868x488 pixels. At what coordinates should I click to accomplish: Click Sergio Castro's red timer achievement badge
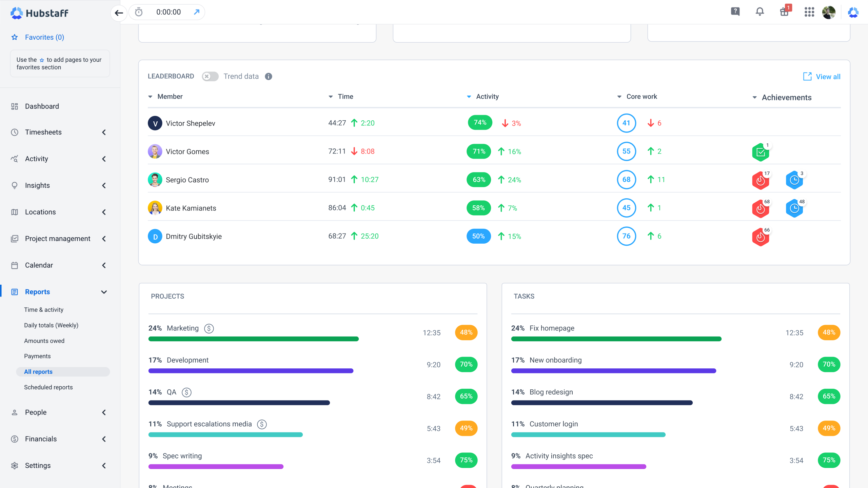(x=761, y=180)
